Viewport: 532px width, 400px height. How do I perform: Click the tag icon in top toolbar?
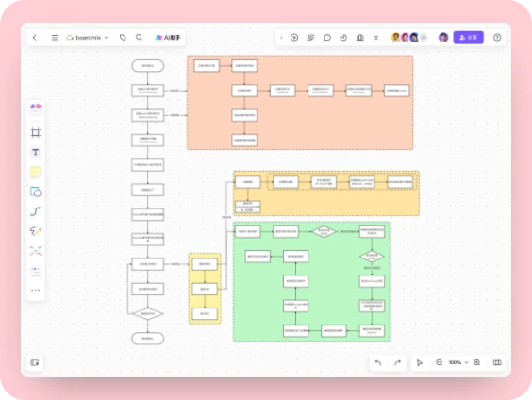coord(123,38)
